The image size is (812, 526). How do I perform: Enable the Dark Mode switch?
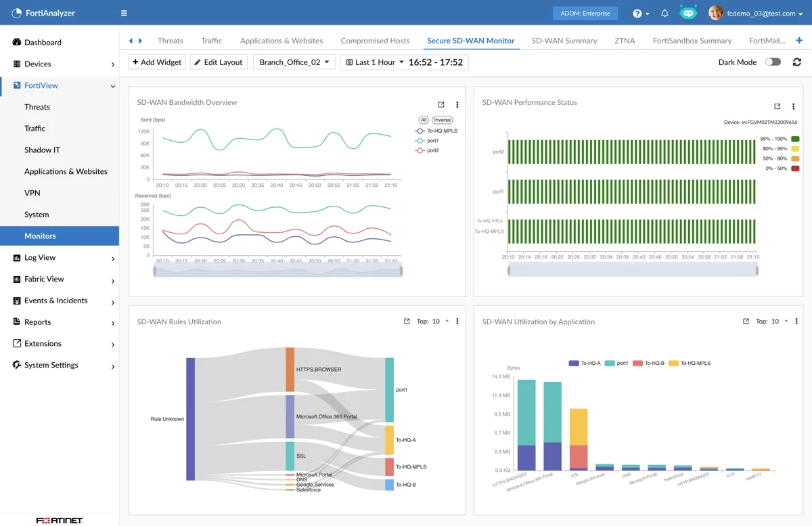coord(773,62)
